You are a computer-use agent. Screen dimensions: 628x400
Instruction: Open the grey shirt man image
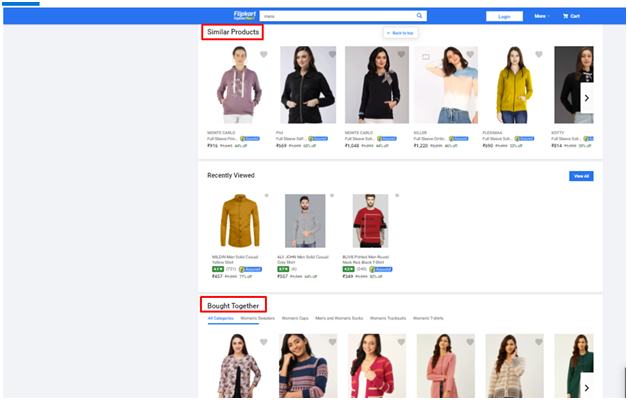305,221
